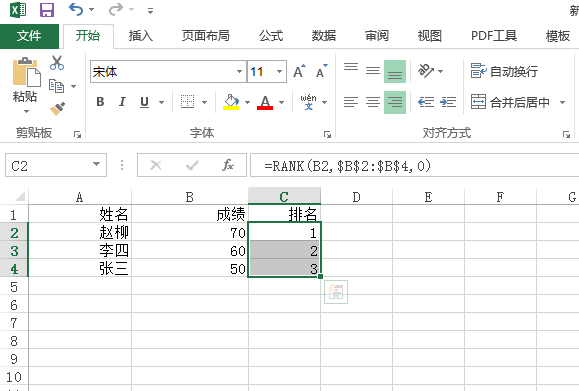The width and height of the screenshot is (579, 391).
Task: Toggle right align text
Action: (395, 102)
